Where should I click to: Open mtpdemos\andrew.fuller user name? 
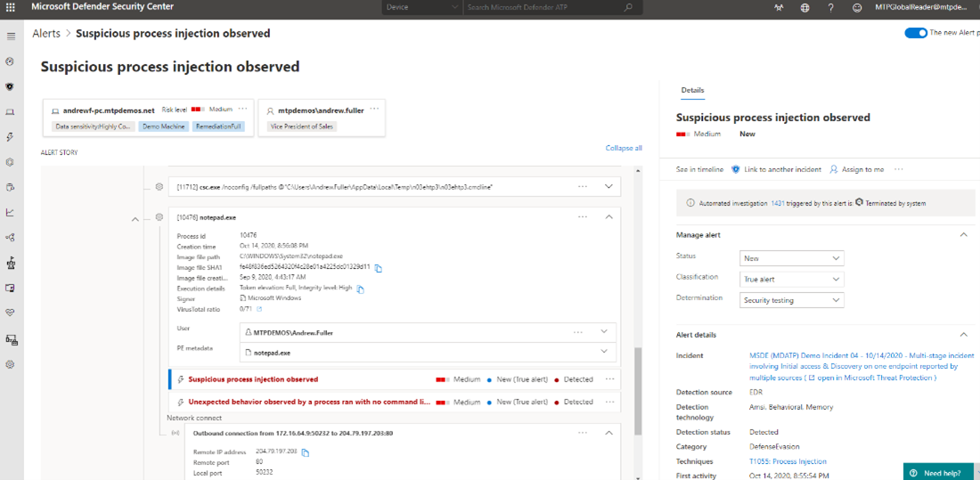pos(321,110)
